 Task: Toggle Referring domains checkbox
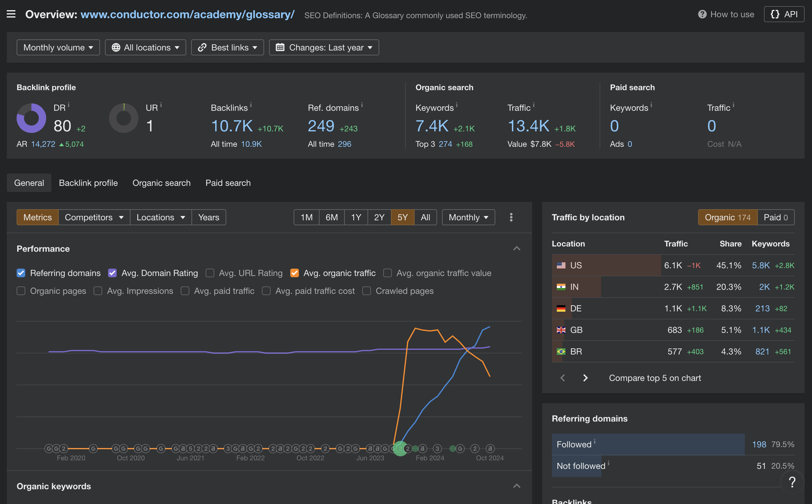21,273
